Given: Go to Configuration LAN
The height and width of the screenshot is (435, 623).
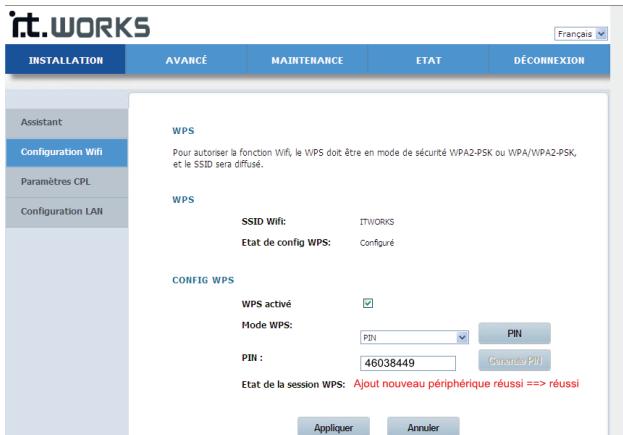Looking at the screenshot, I should click(67, 212).
